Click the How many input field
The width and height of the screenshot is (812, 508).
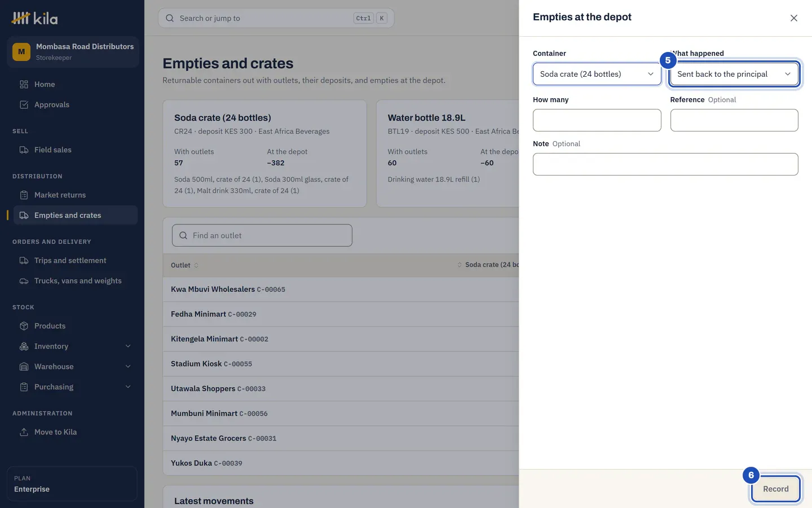tap(597, 120)
